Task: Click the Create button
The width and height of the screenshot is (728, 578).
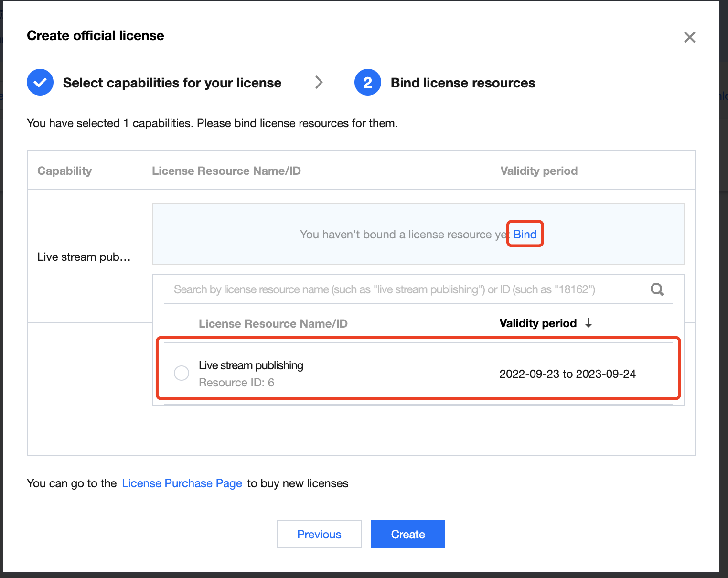Action: click(408, 534)
